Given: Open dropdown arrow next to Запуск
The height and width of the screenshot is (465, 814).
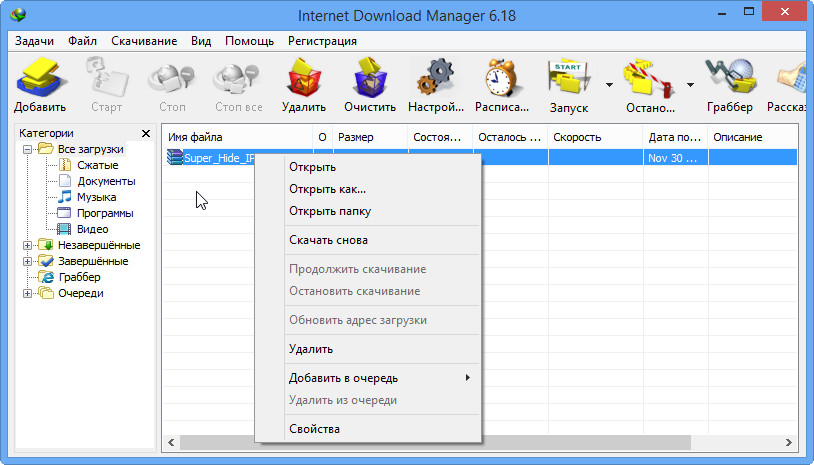Looking at the screenshot, I should [609, 85].
